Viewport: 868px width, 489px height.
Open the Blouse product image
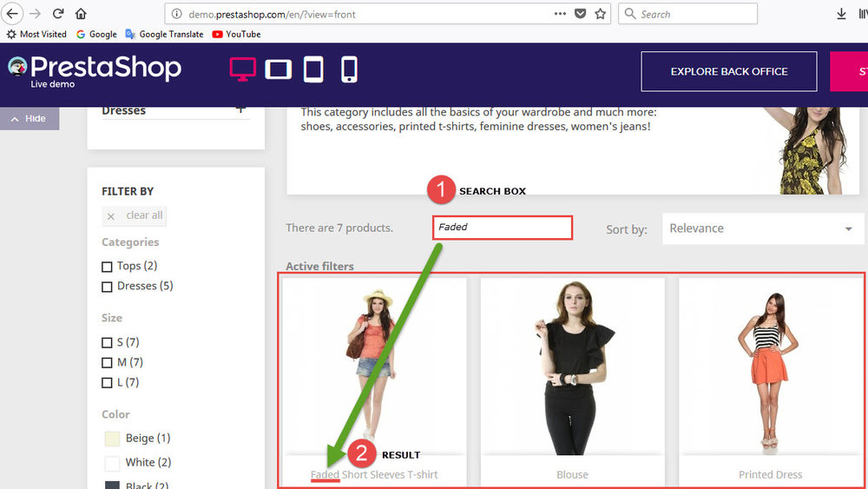pyautogui.click(x=572, y=366)
